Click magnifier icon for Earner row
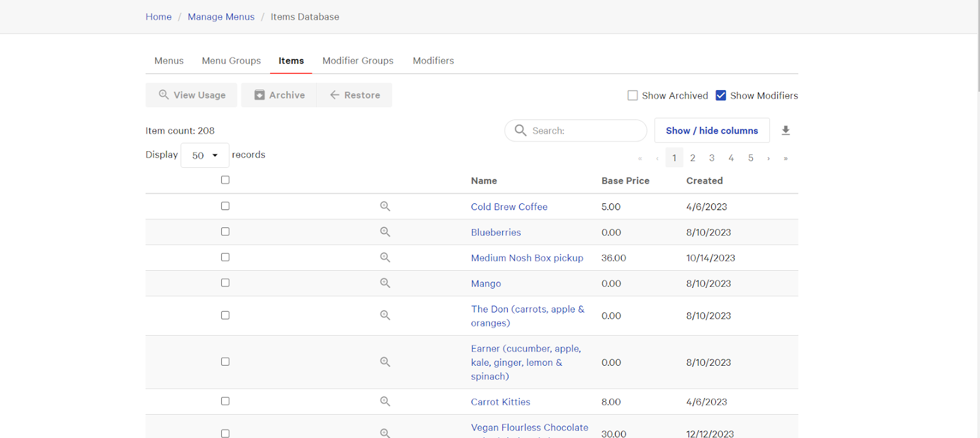 point(385,362)
